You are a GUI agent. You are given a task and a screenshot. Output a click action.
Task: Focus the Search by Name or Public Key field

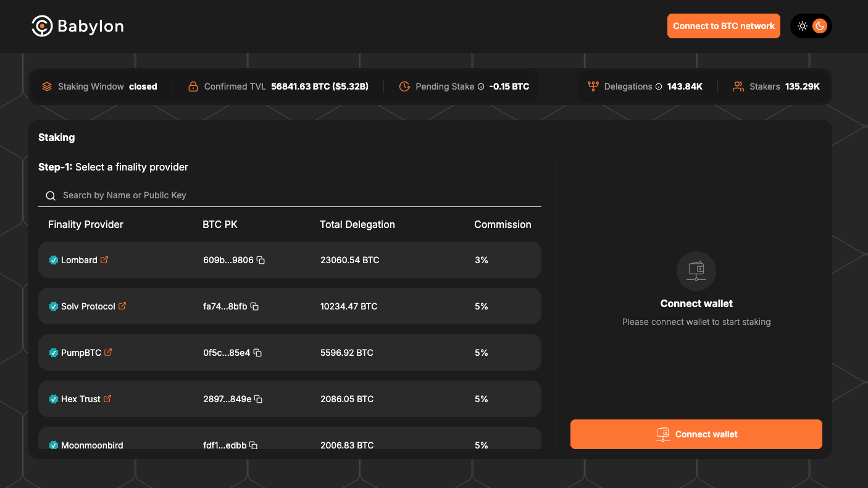point(290,195)
